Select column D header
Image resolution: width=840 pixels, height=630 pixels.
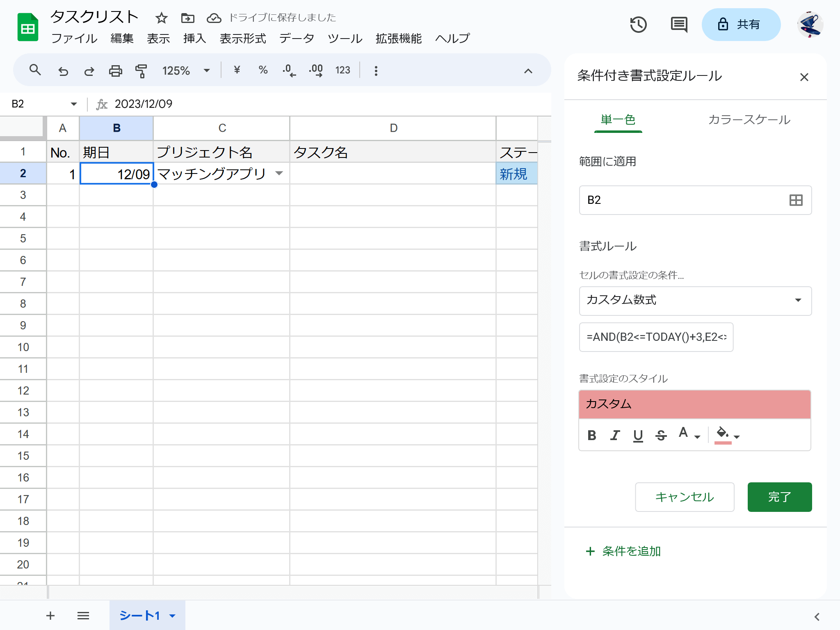(393, 128)
